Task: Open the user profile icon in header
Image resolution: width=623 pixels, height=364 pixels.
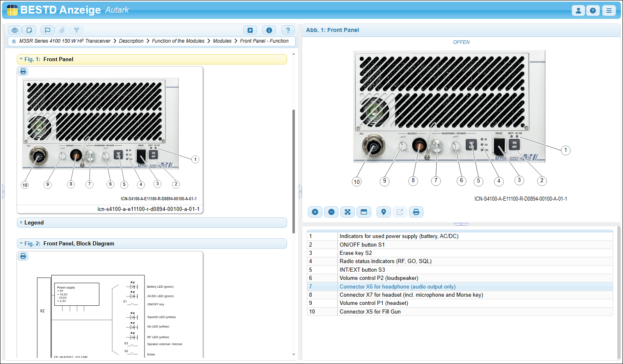Action: [x=578, y=11]
